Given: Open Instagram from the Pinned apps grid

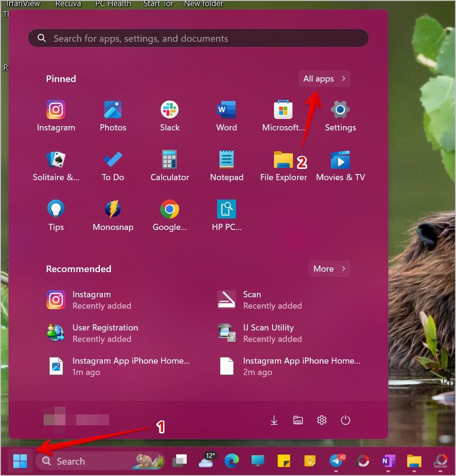Looking at the screenshot, I should [x=56, y=116].
